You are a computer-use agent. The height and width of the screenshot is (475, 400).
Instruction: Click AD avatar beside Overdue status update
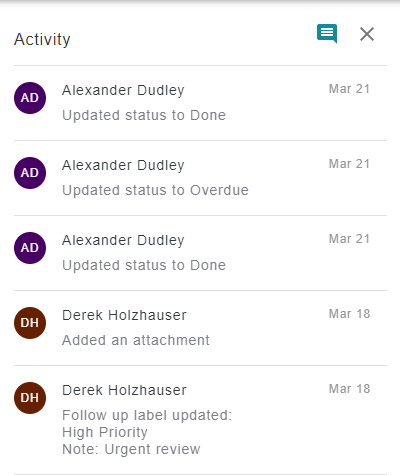[x=30, y=173]
